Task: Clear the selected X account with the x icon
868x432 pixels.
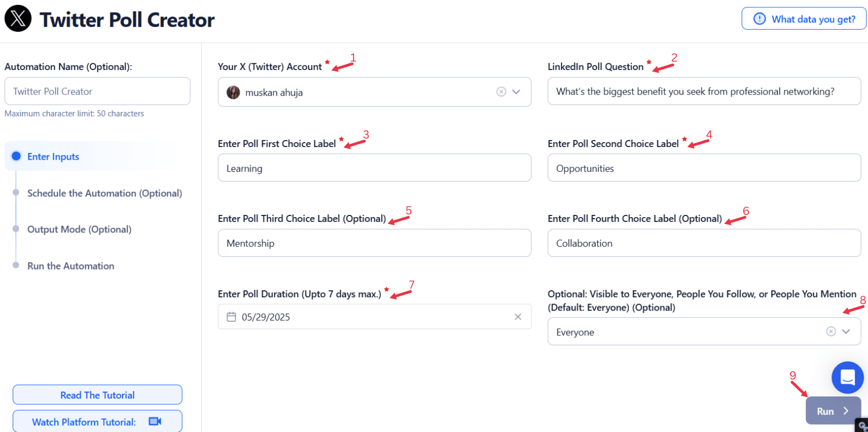Action: coord(501,92)
